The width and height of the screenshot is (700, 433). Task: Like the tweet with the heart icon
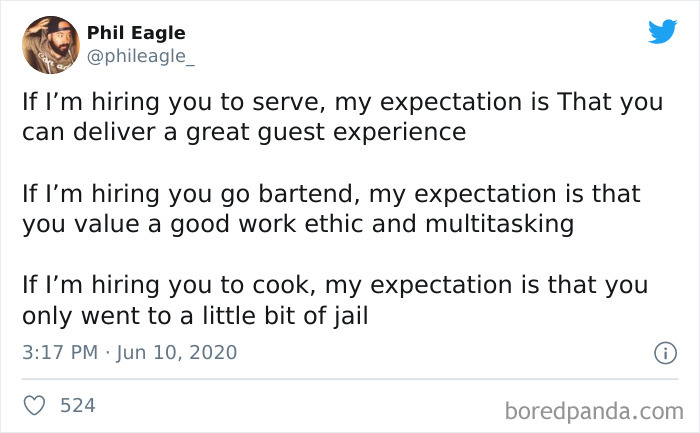pyautogui.click(x=34, y=405)
